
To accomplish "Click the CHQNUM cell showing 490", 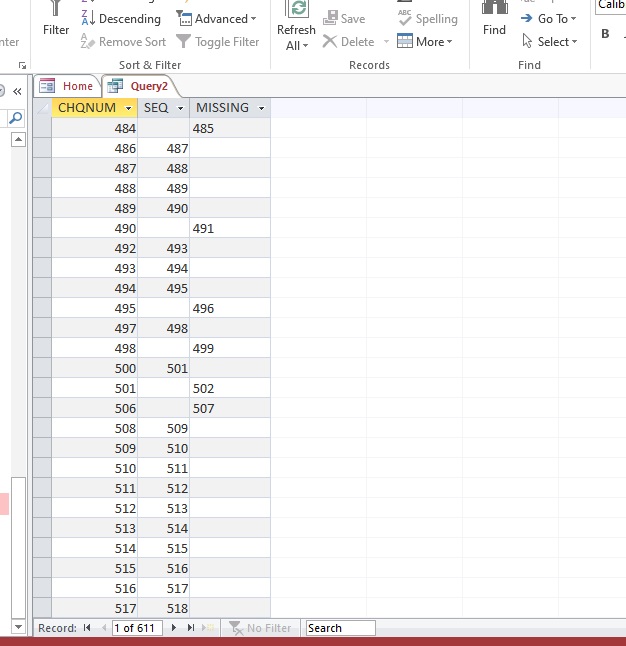I will click(x=95, y=228).
